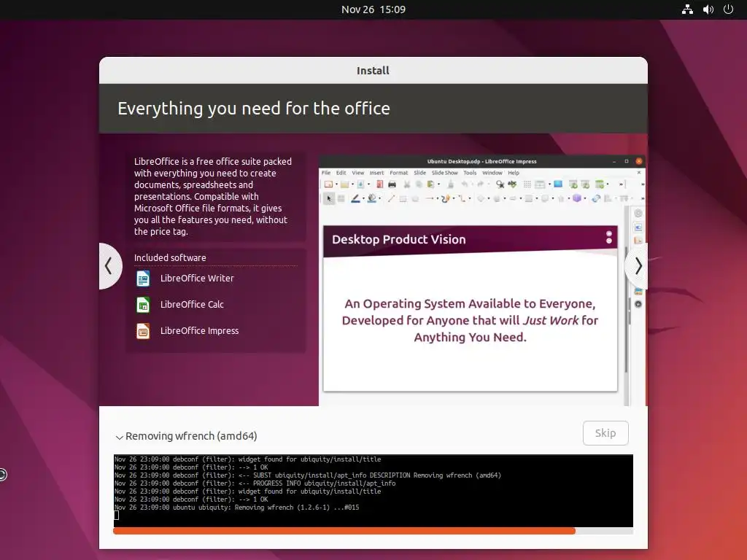Open View menu in Impress screenshot
The height and width of the screenshot is (560, 747).
(357, 173)
